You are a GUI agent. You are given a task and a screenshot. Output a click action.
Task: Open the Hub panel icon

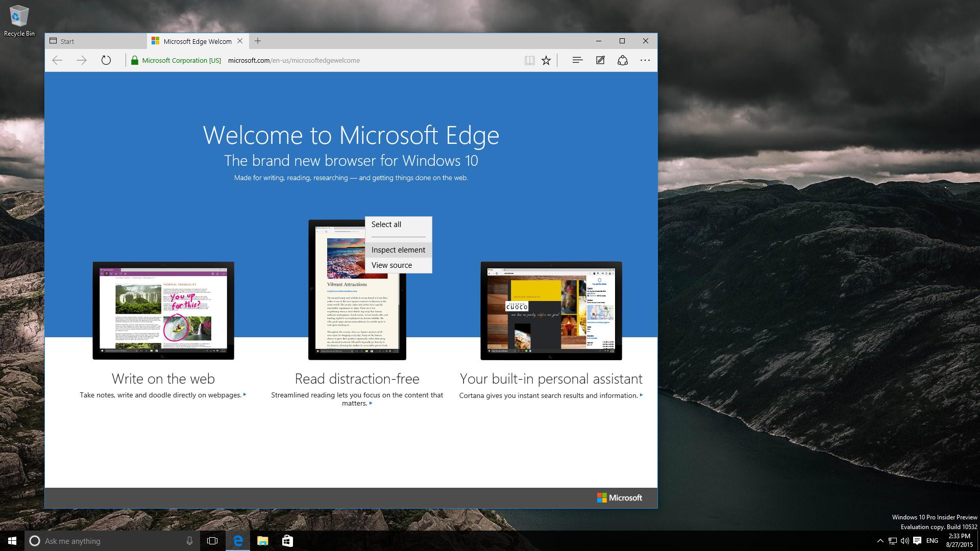pos(577,60)
